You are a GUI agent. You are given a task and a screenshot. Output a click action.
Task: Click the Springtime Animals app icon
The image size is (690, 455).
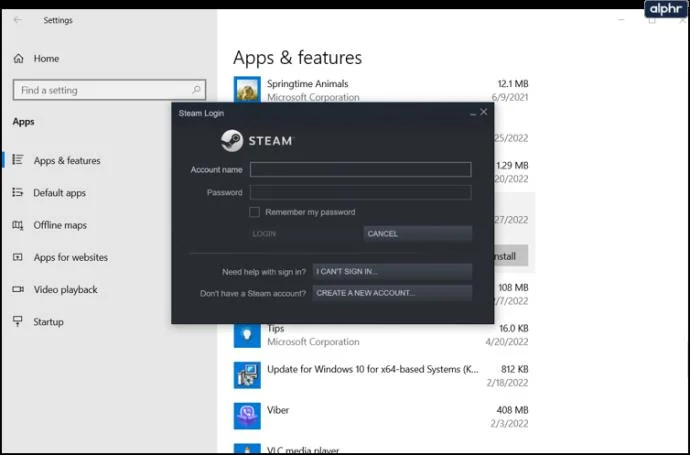(247, 89)
